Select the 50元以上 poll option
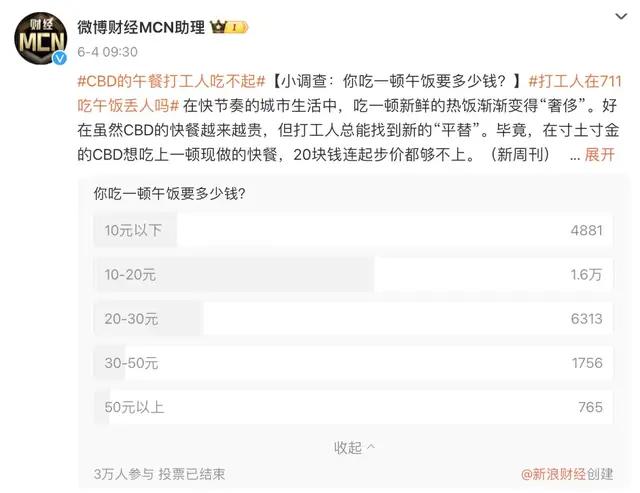640x493 pixels. tap(353, 407)
